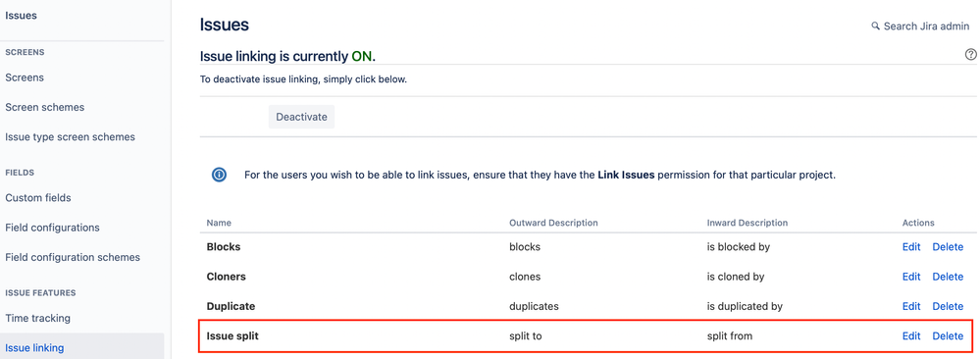Open Field configuration schemes page
The width and height of the screenshot is (980, 359).
(73, 257)
